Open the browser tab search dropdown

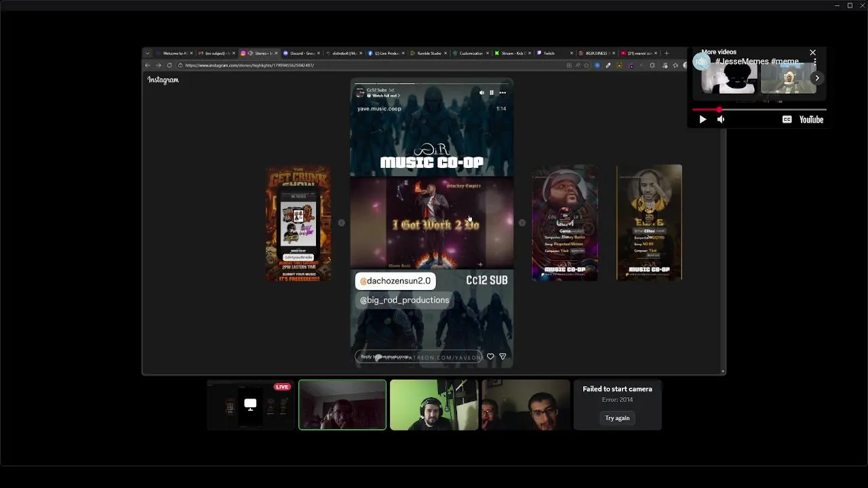click(147, 53)
